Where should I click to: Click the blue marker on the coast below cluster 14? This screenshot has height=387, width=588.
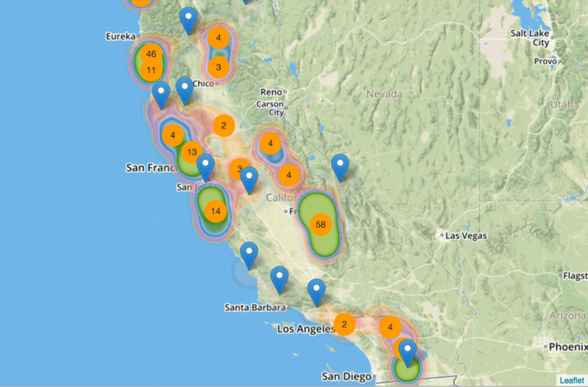click(x=249, y=254)
